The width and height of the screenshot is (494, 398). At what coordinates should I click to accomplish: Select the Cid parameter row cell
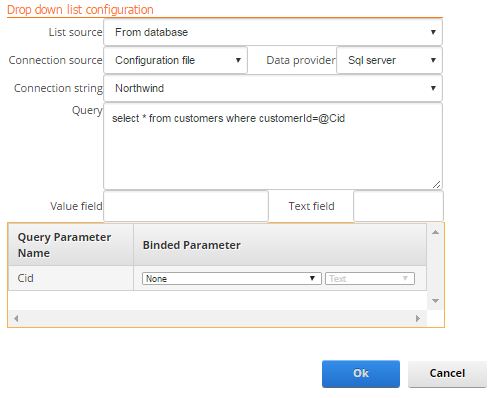[x=71, y=278]
